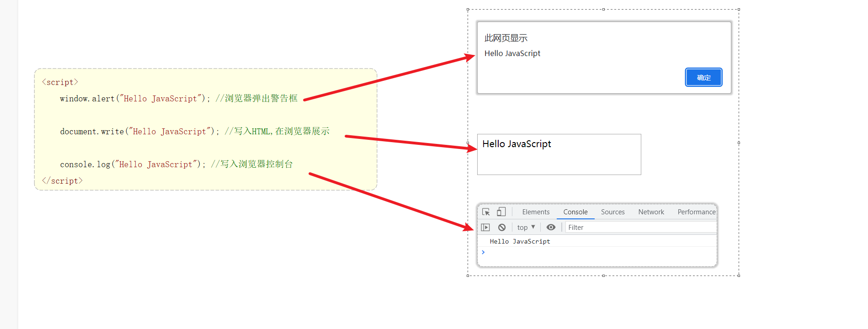Viewport: 868px width, 329px height.
Task: Click the 此网页显示 alert title text
Action: [506, 38]
